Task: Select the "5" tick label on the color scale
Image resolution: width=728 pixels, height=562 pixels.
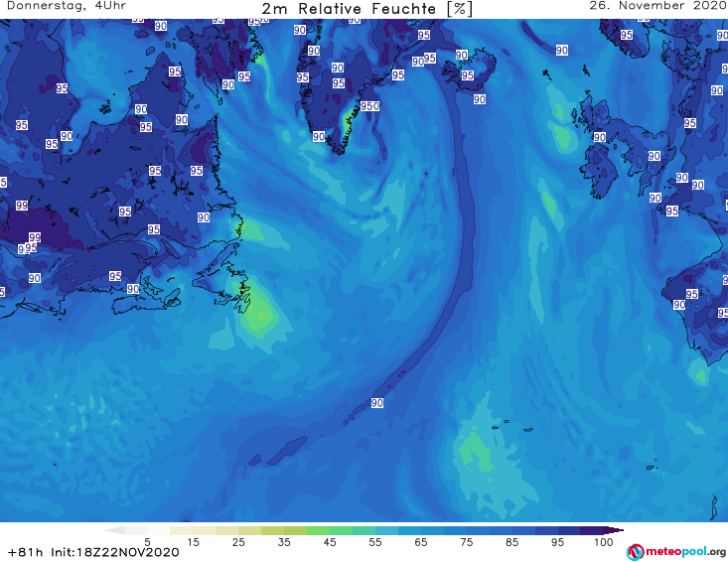Action: pyautogui.click(x=147, y=541)
